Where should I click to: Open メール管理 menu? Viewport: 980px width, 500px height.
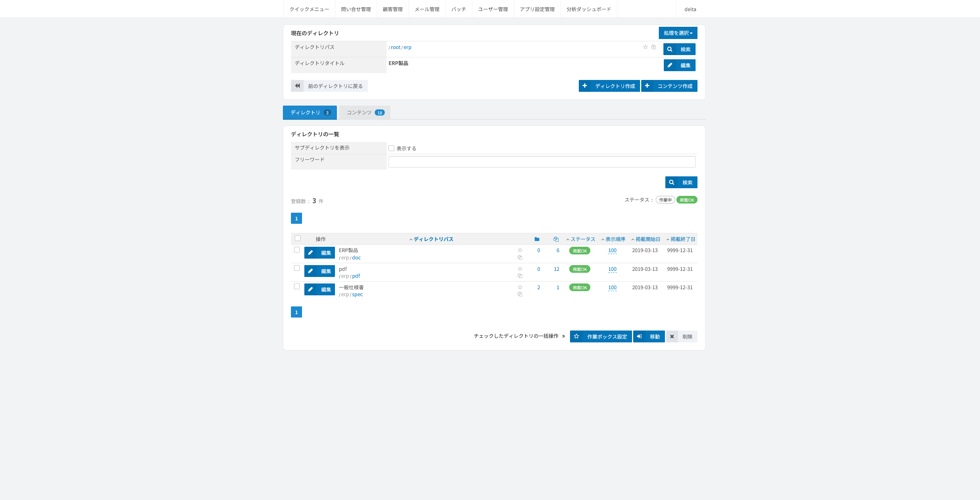click(x=427, y=9)
